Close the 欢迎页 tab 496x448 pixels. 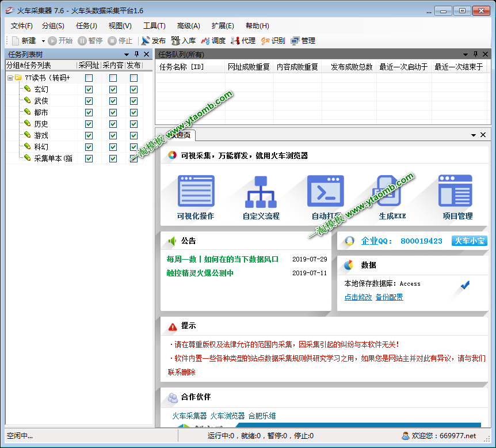point(483,135)
